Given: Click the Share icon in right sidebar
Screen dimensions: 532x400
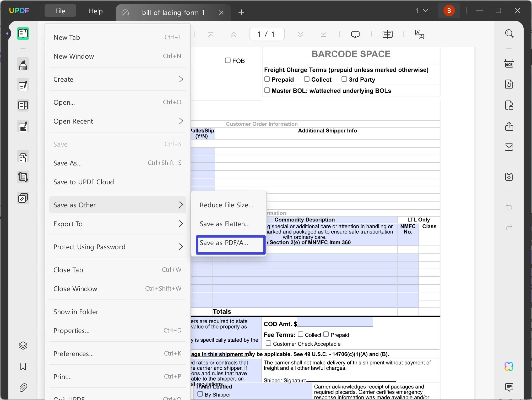Looking at the screenshot, I should coord(509,127).
